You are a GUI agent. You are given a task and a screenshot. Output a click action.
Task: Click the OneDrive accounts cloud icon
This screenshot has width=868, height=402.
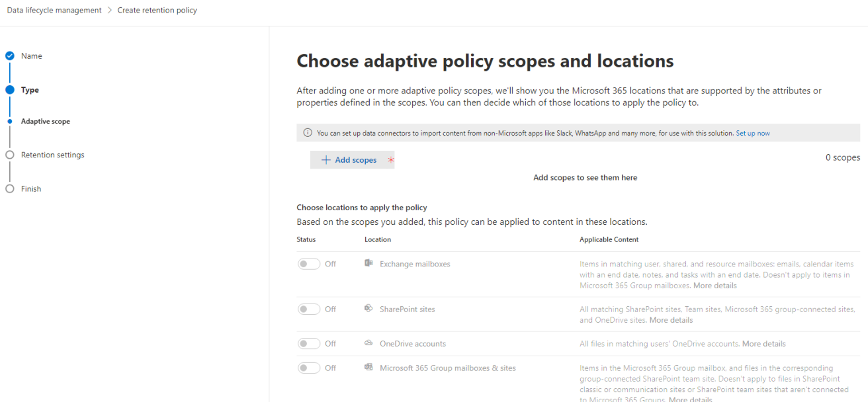click(x=369, y=343)
